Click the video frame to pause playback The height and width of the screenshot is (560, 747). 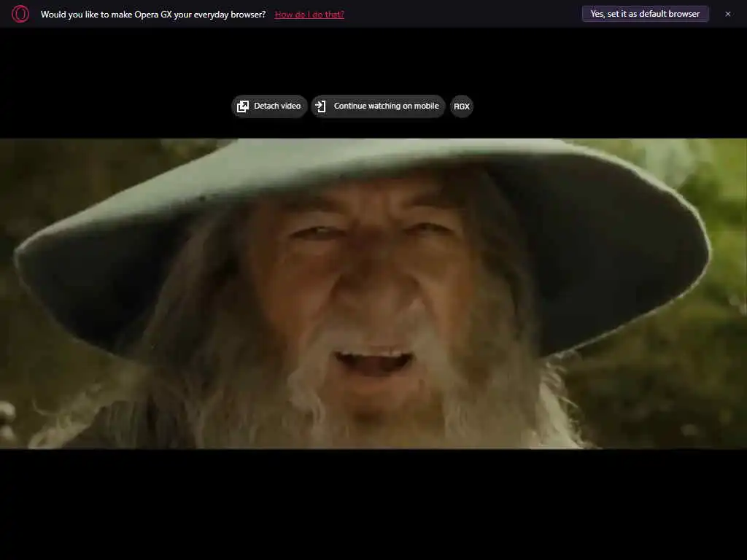coord(373,293)
